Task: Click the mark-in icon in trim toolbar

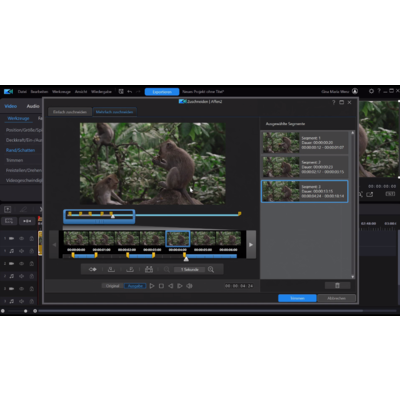Action: 111,269
